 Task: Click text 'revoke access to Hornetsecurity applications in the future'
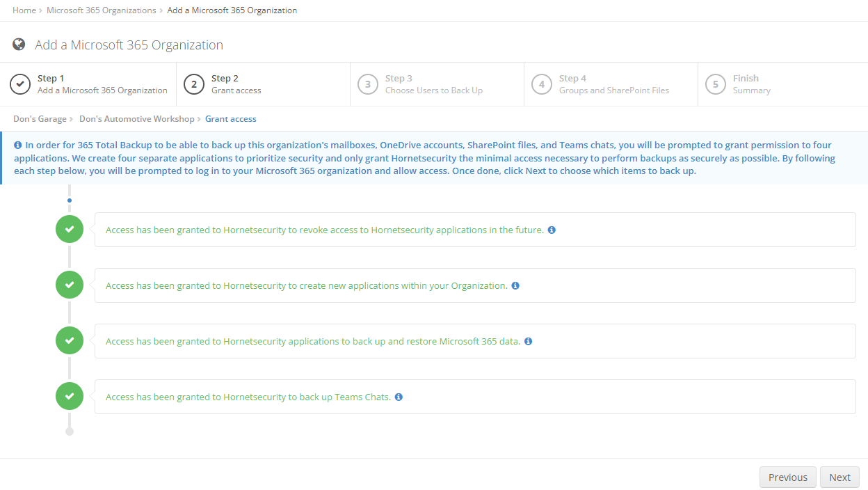click(421, 230)
